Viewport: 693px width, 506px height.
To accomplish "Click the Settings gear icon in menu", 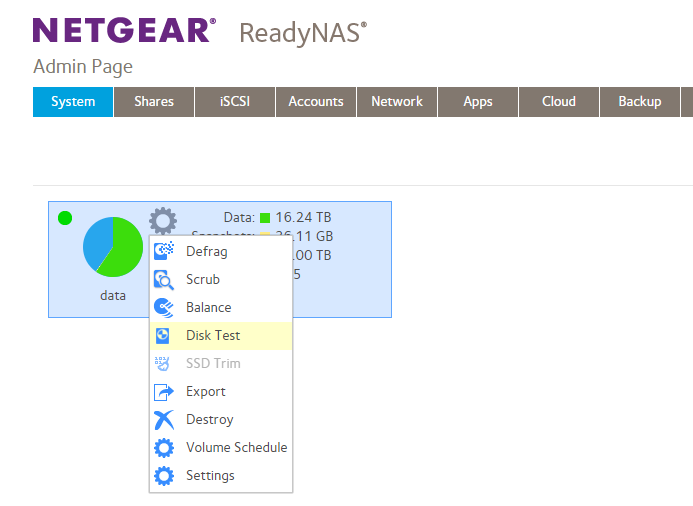I will (x=164, y=476).
